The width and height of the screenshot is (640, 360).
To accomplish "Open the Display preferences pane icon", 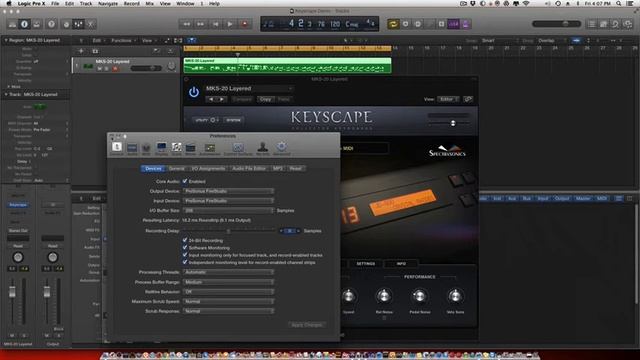I will tap(162, 149).
